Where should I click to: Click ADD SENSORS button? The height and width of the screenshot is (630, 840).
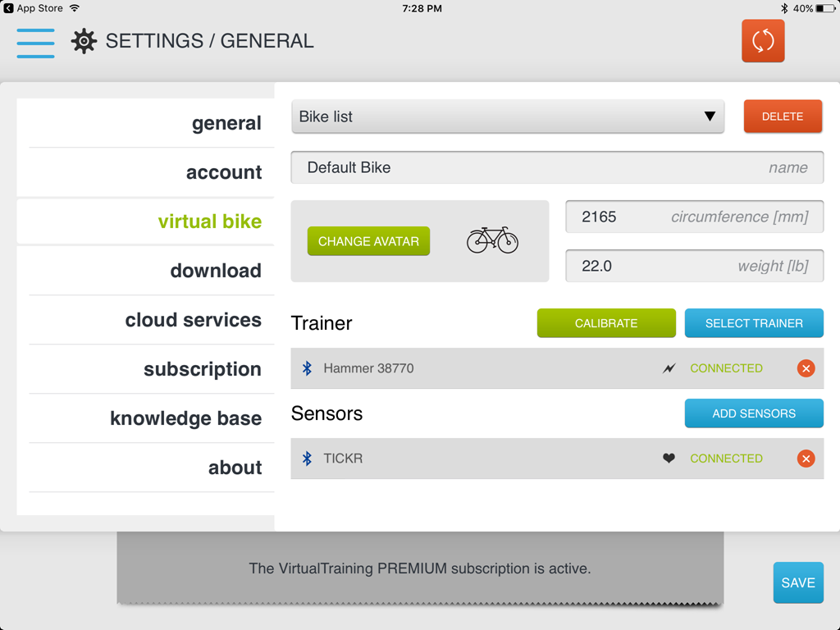pyautogui.click(x=754, y=413)
